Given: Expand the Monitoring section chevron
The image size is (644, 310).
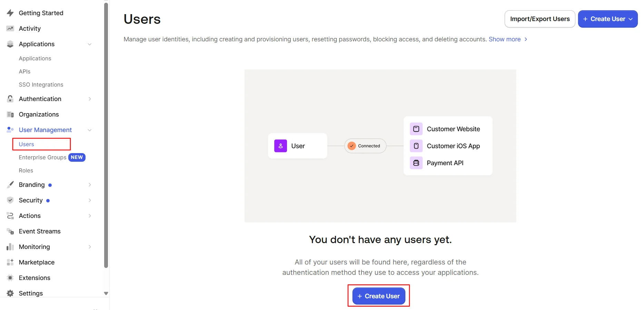Looking at the screenshot, I should [x=90, y=247].
